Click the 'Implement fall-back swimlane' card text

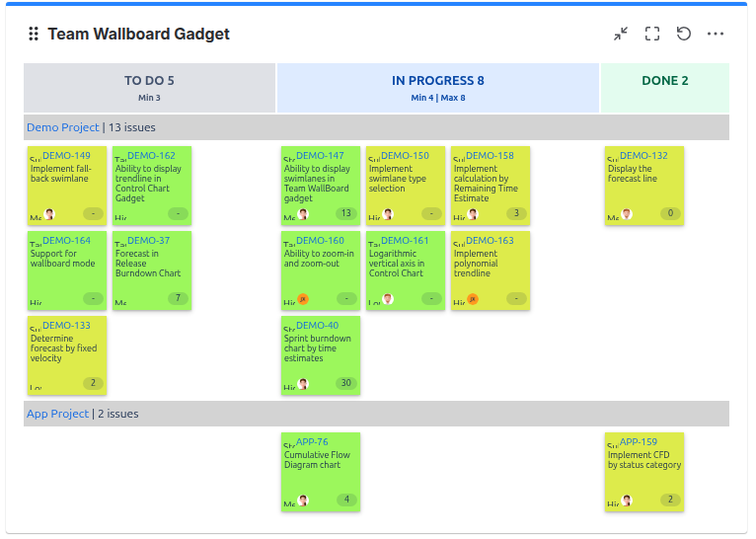click(61, 174)
